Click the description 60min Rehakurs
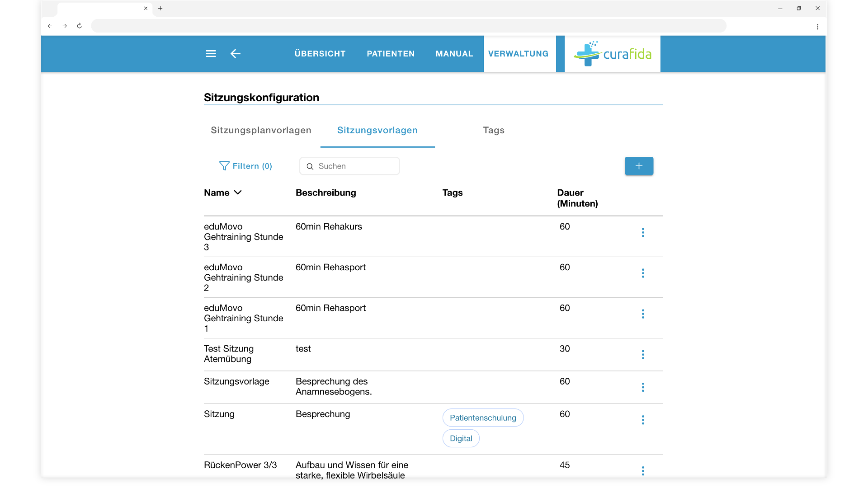 [x=329, y=226]
